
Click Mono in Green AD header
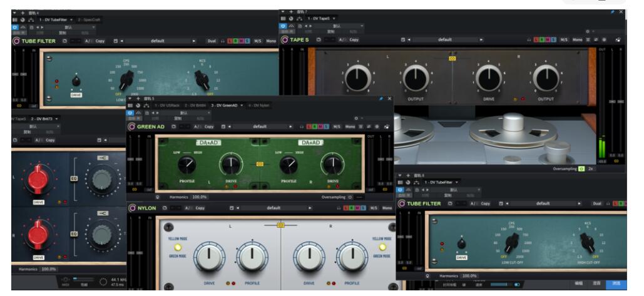[350, 127]
